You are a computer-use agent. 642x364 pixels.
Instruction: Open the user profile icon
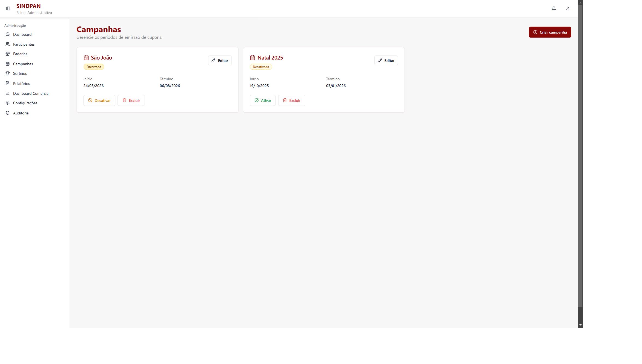(568, 8)
